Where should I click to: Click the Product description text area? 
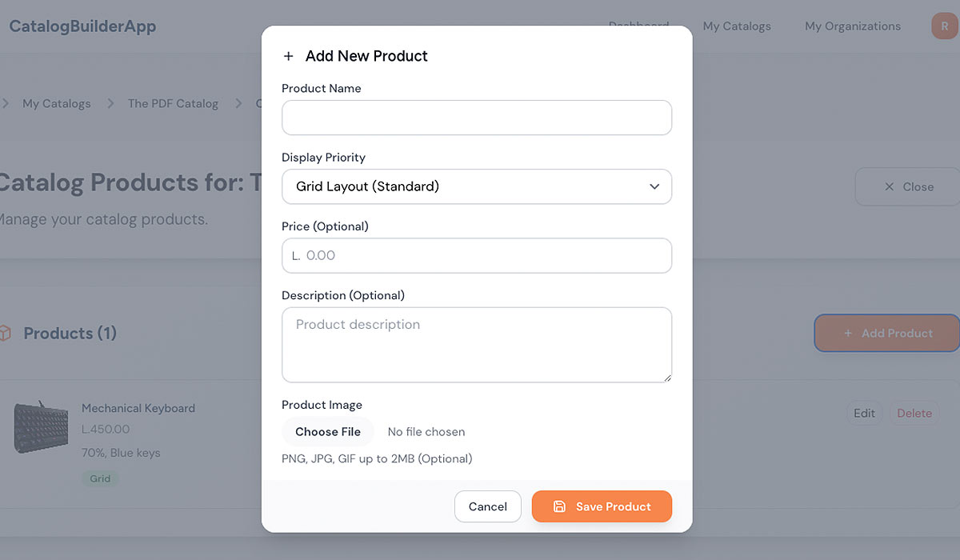[476, 344]
